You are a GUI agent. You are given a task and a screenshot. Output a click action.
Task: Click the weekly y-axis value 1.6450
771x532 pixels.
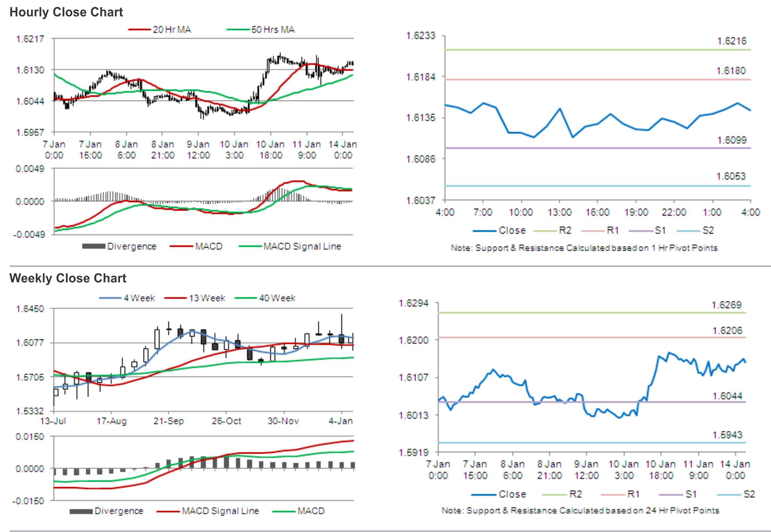tap(30, 309)
